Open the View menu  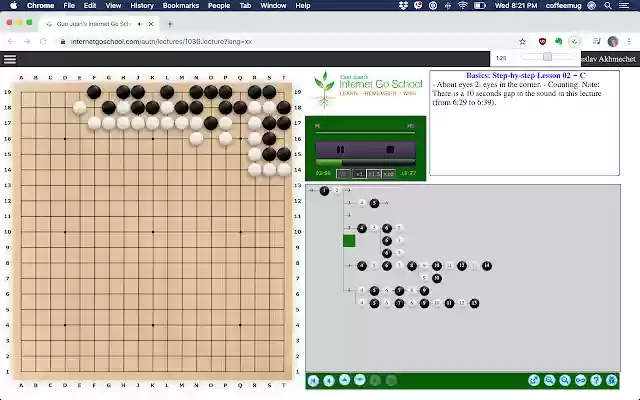(113, 6)
